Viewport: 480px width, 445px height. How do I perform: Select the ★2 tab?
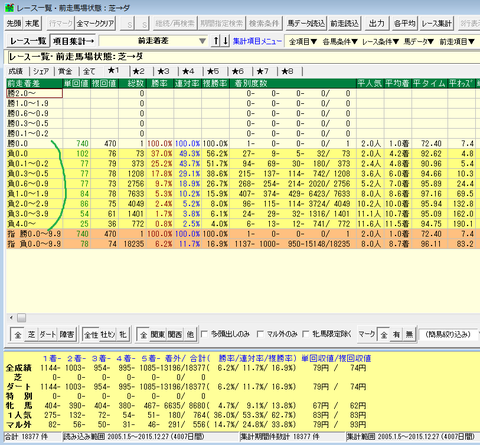point(139,71)
